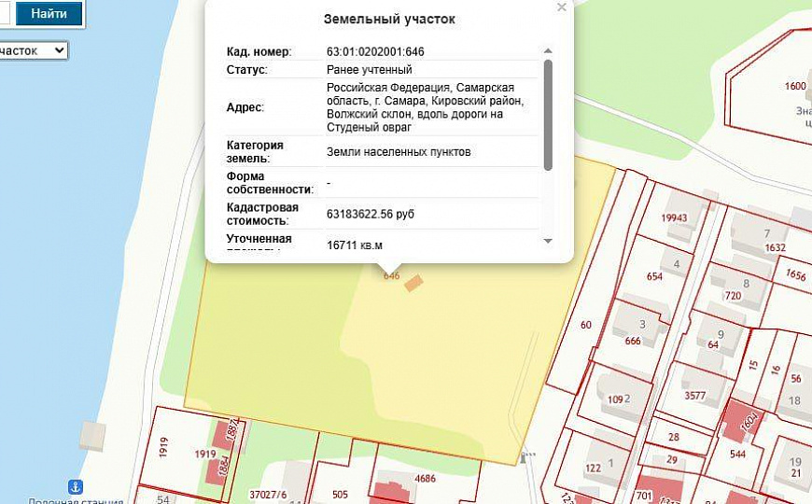Click value Земли населенных пунктов
Image resolution: width=812 pixels, height=504 pixels.
pyautogui.click(x=399, y=152)
